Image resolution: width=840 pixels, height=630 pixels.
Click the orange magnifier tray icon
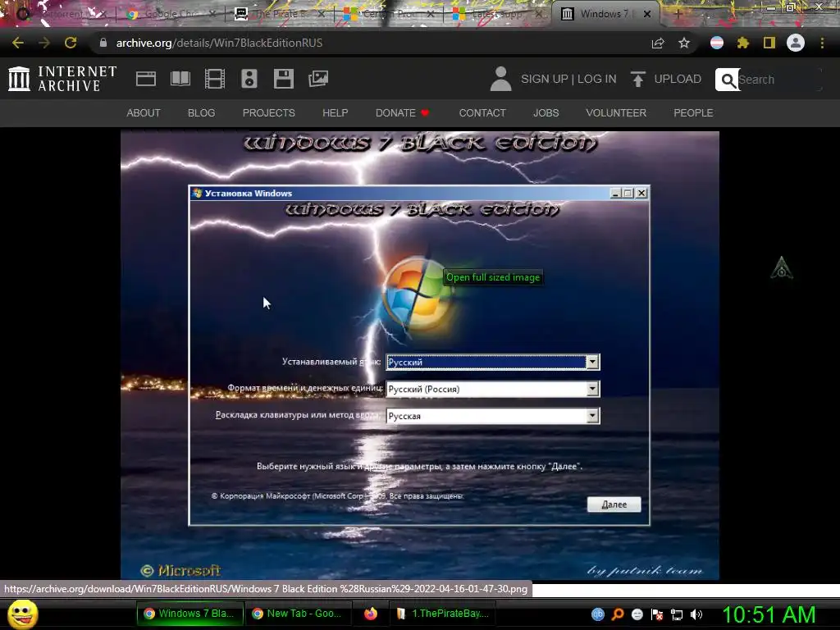(x=618, y=614)
